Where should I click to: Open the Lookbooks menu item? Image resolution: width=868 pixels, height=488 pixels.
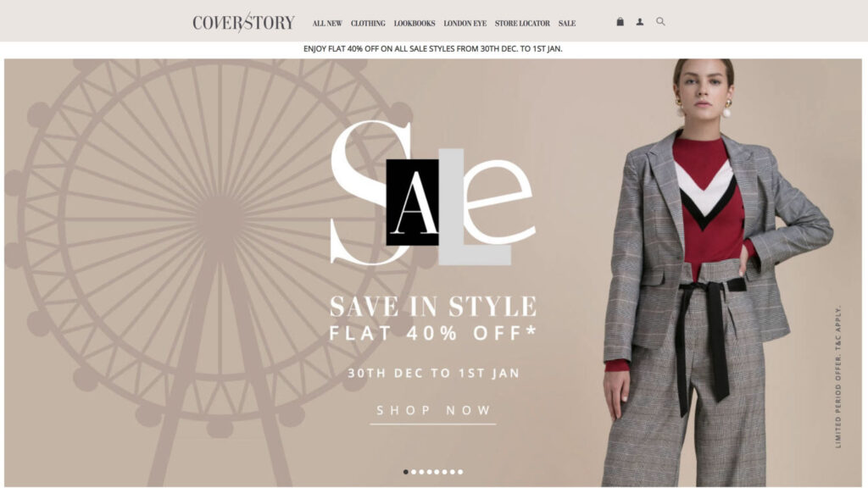(415, 23)
